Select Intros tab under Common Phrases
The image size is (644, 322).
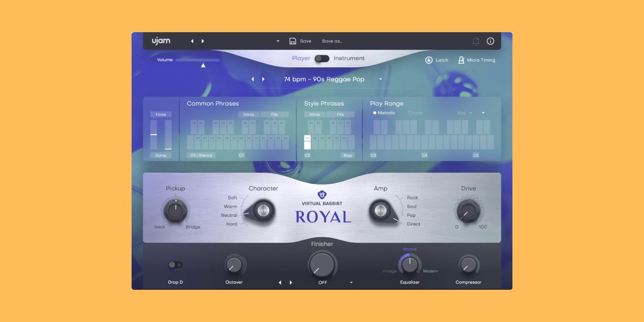[x=248, y=115]
